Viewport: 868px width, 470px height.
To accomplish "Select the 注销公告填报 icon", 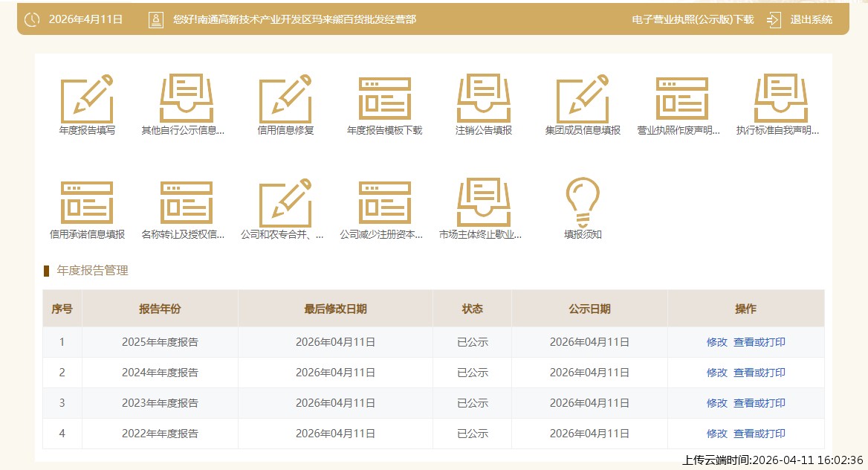I will [x=484, y=99].
